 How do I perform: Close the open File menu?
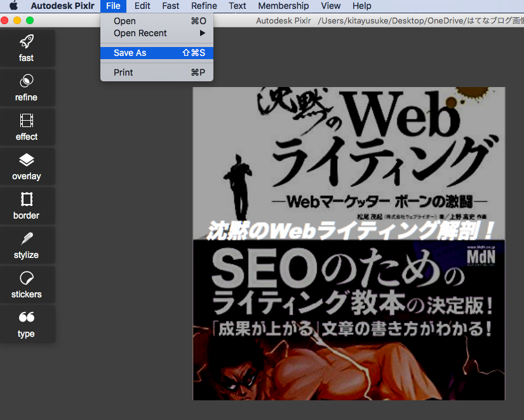point(113,6)
